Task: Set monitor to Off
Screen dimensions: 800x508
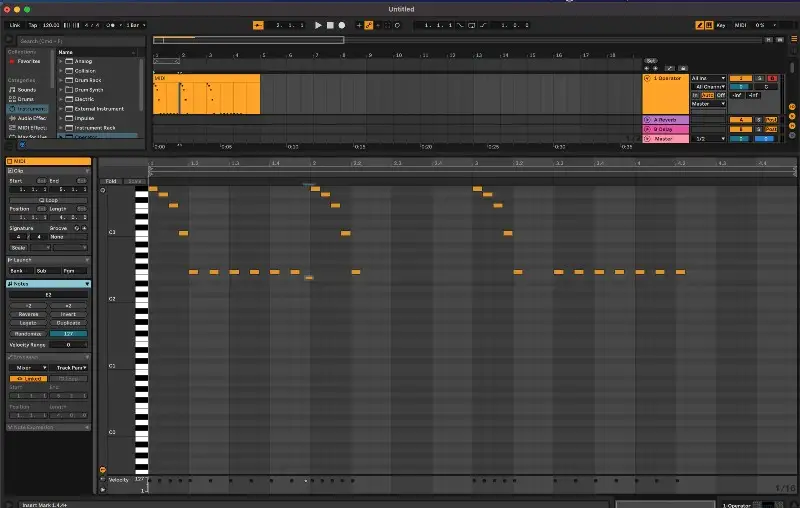Action: (x=720, y=95)
